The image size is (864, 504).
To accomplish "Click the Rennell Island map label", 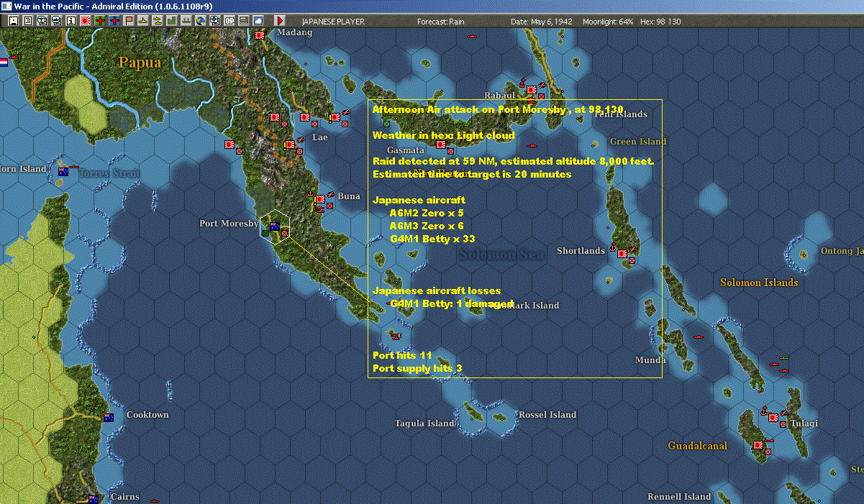I will click(679, 497).
